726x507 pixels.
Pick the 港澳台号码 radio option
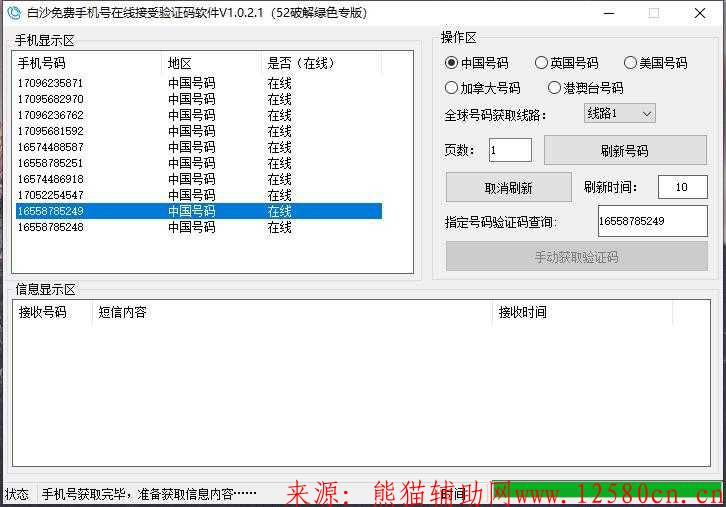point(555,88)
